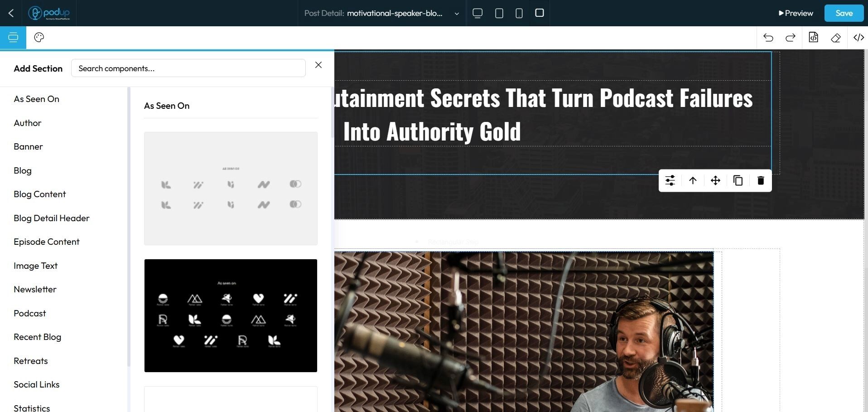Click the eraser clear icon
Screen dimensions: 868x412
click(x=836, y=38)
